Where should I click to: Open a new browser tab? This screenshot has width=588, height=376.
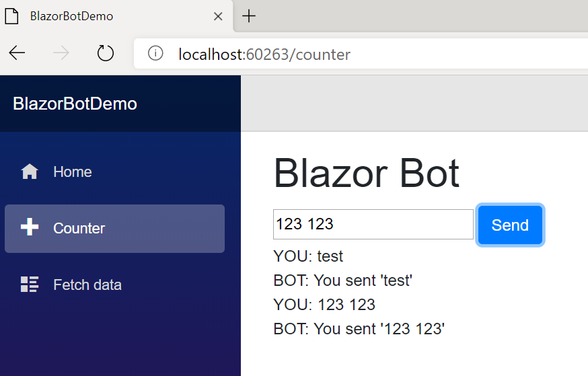coord(249,16)
